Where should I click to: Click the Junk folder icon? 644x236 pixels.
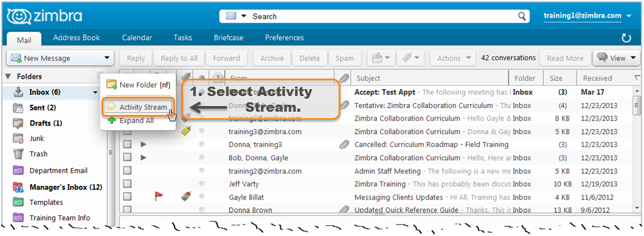point(18,138)
